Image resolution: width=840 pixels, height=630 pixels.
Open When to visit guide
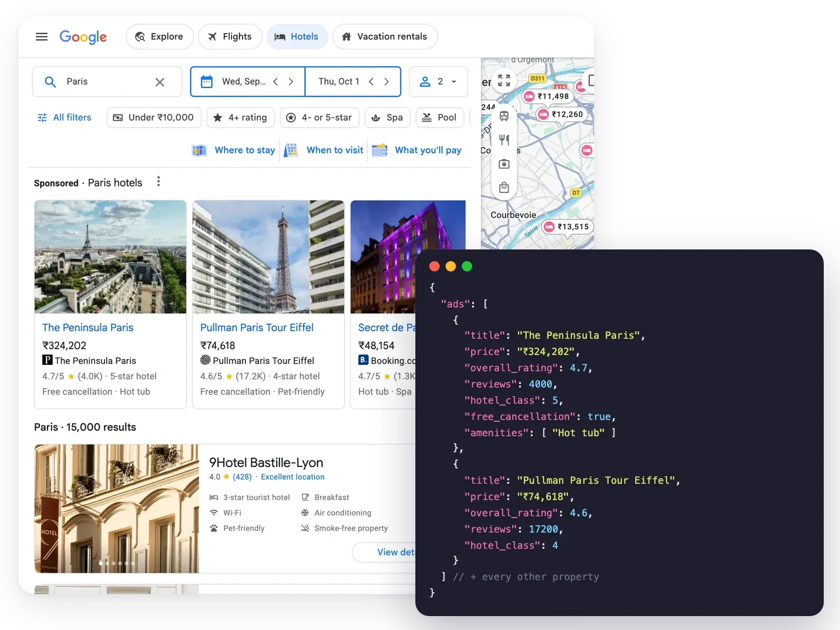point(324,150)
